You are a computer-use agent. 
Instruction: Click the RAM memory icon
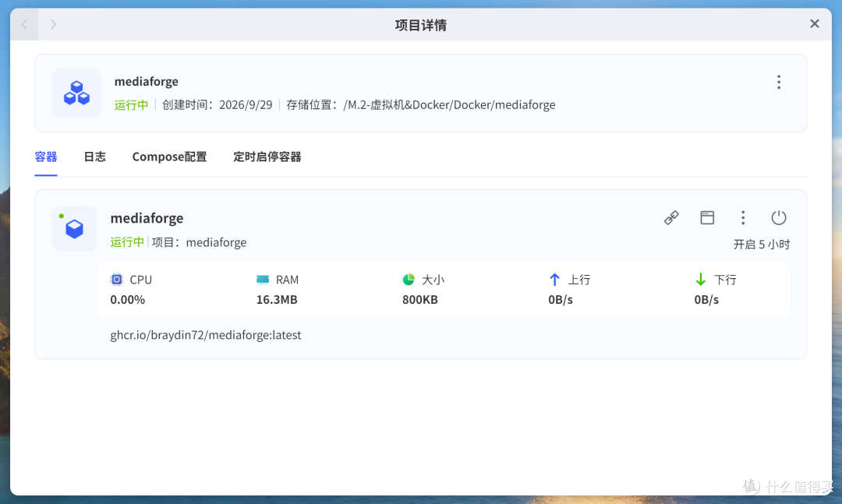click(263, 280)
